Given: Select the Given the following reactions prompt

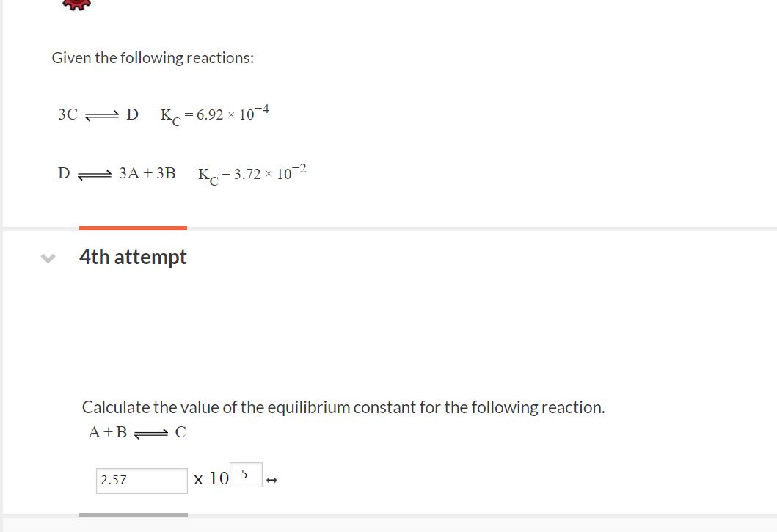Looking at the screenshot, I should [x=152, y=57].
